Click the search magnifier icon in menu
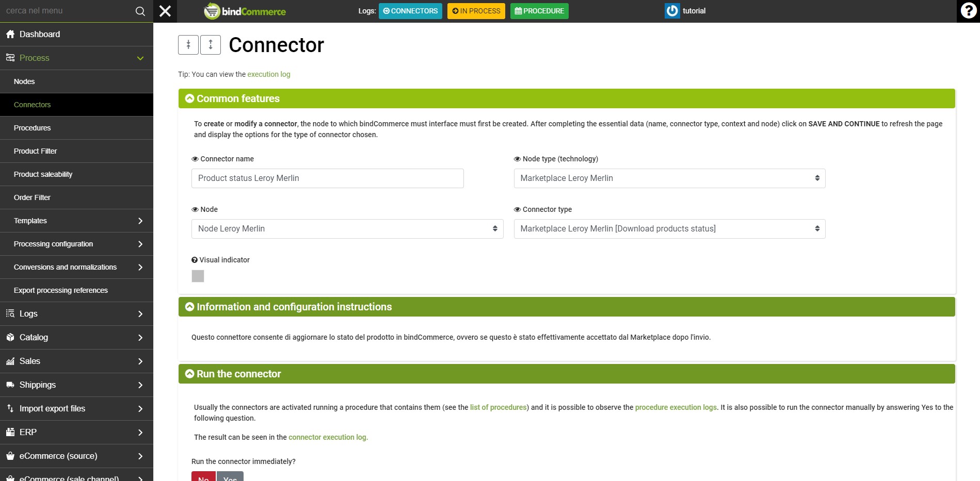 (x=140, y=11)
